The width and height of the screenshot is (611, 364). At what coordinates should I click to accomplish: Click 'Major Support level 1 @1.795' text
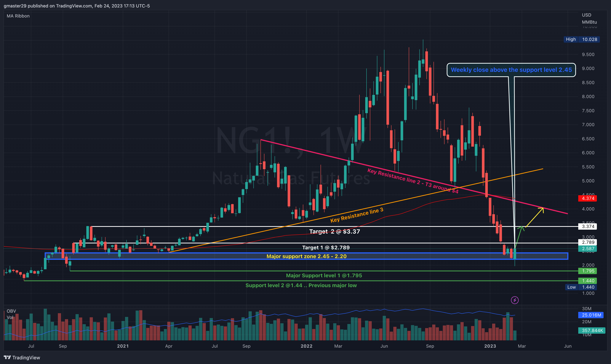tap(324, 275)
